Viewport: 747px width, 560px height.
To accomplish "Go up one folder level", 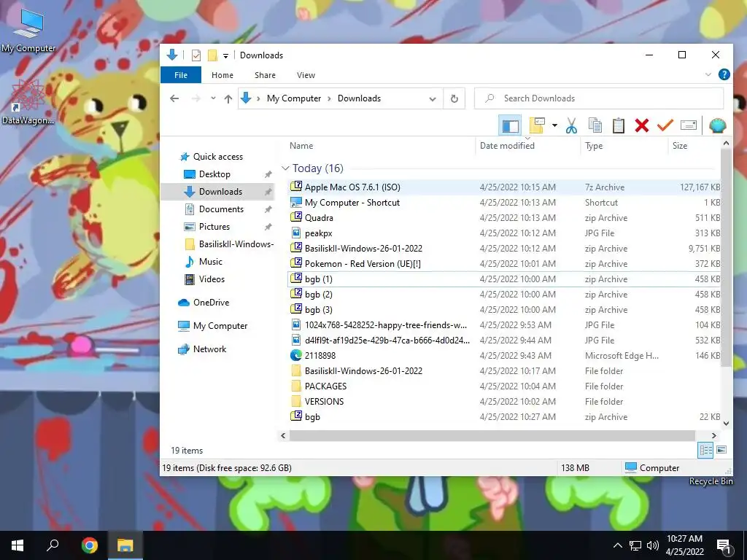I will pyautogui.click(x=228, y=98).
